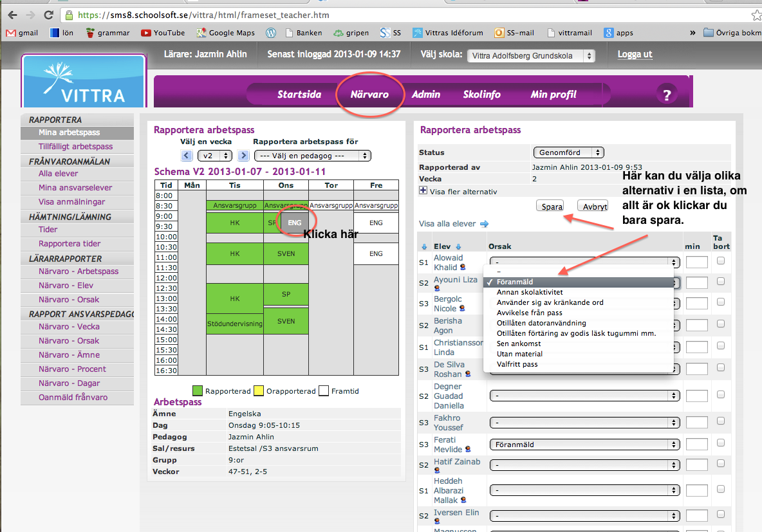This screenshot has height=532, width=762.
Task: Open the WordPress bookmark icon
Action: (x=271, y=33)
